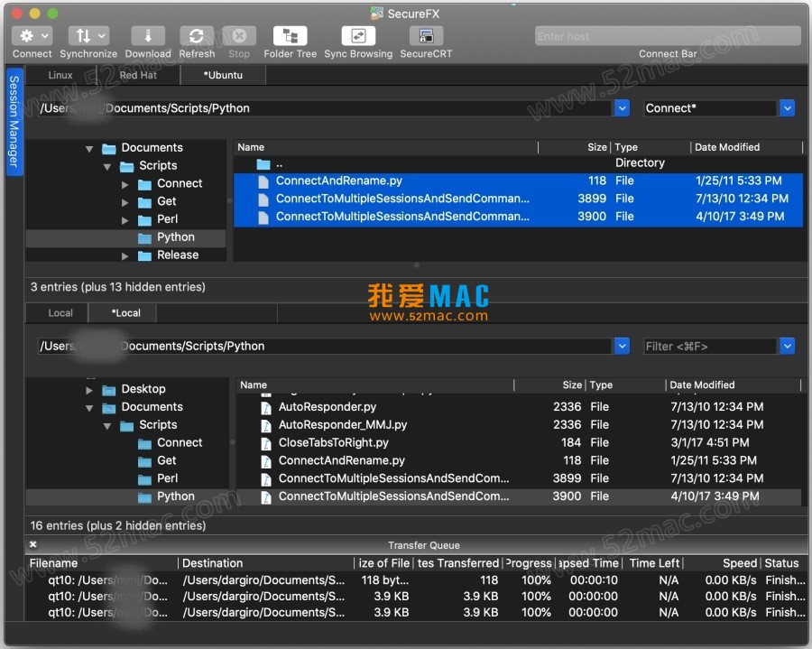Click the file icon of remote 3899-byte file
Screen dimensions: 812x649
(x=263, y=199)
